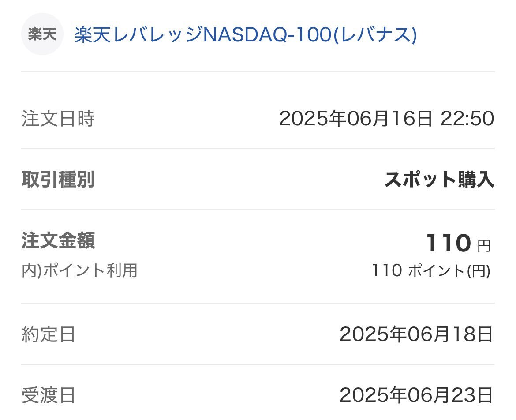
Task: Select the 注文金額 heading
Action: pos(58,240)
